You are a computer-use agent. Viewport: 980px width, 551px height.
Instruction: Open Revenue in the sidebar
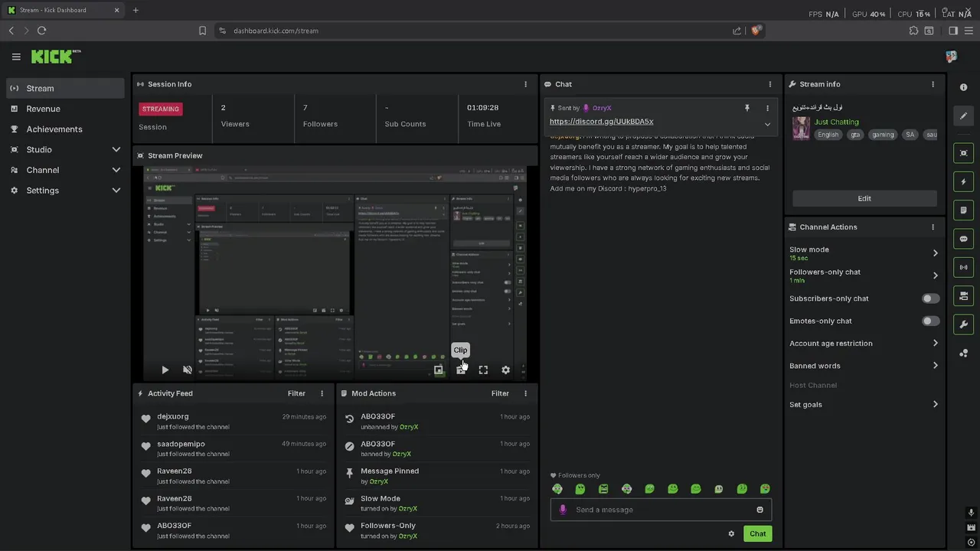click(65, 109)
